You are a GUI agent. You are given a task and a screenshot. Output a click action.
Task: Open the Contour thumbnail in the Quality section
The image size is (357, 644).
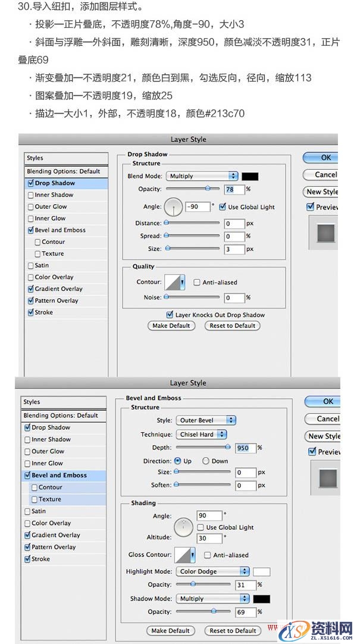(x=173, y=282)
